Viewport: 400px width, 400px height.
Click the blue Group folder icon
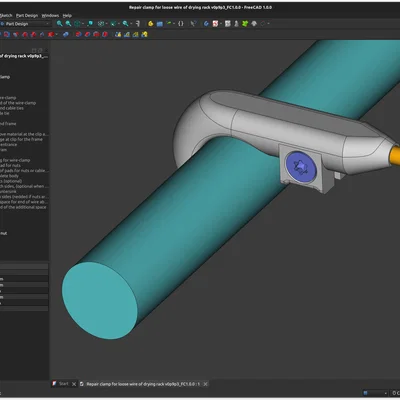point(160,24)
